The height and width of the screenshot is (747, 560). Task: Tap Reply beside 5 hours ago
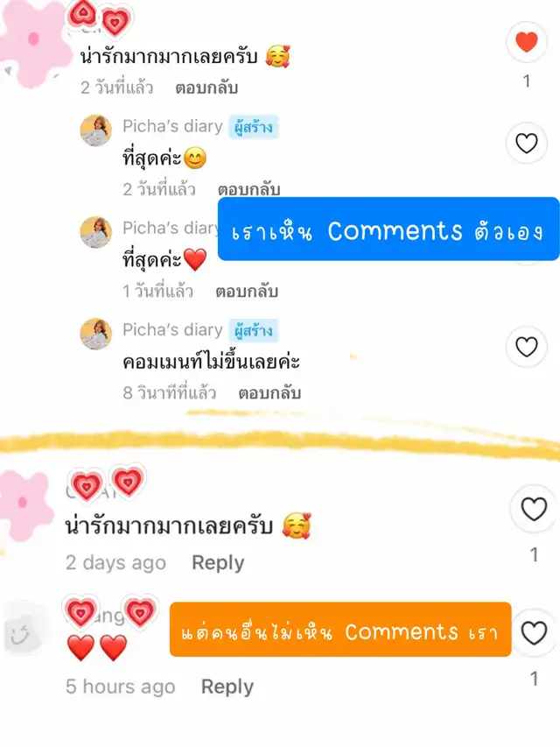[227, 687]
